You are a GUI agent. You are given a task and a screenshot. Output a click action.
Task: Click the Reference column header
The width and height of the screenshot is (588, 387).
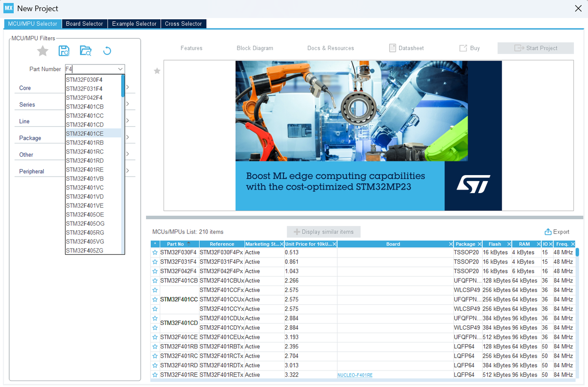222,244
